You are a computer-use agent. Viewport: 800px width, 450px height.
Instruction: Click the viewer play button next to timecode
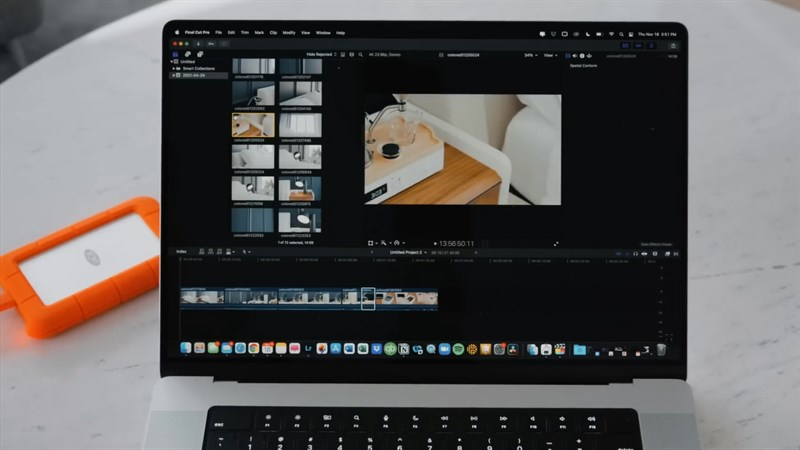coord(435,244)
